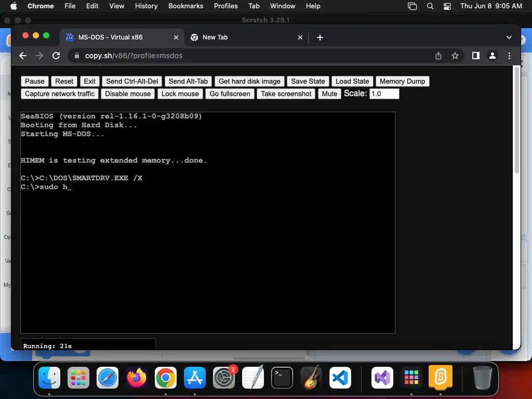This screenshot has height=399, width=532.
Task: Open the Profiles menu
Action: [225, 6]
